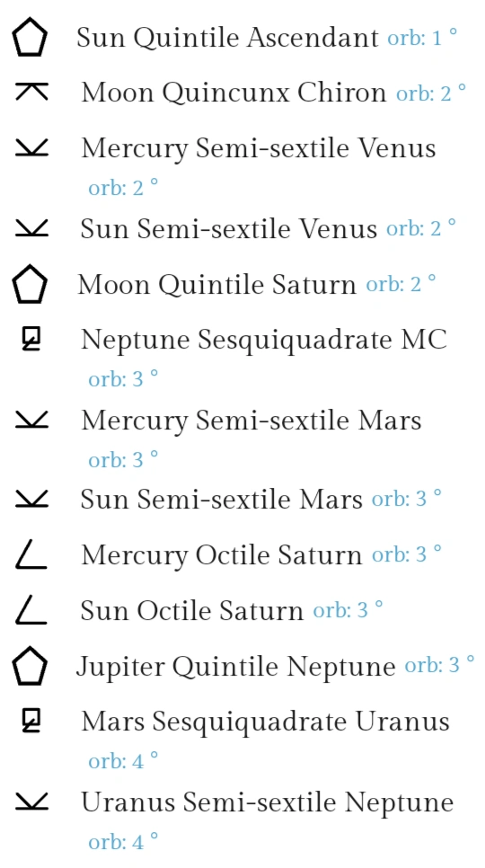This screenshot has height=868, width=485.
Task: Click the quincunx symbol next to Moon Quincunx Chiron
Action: click(x=31, y=92)
